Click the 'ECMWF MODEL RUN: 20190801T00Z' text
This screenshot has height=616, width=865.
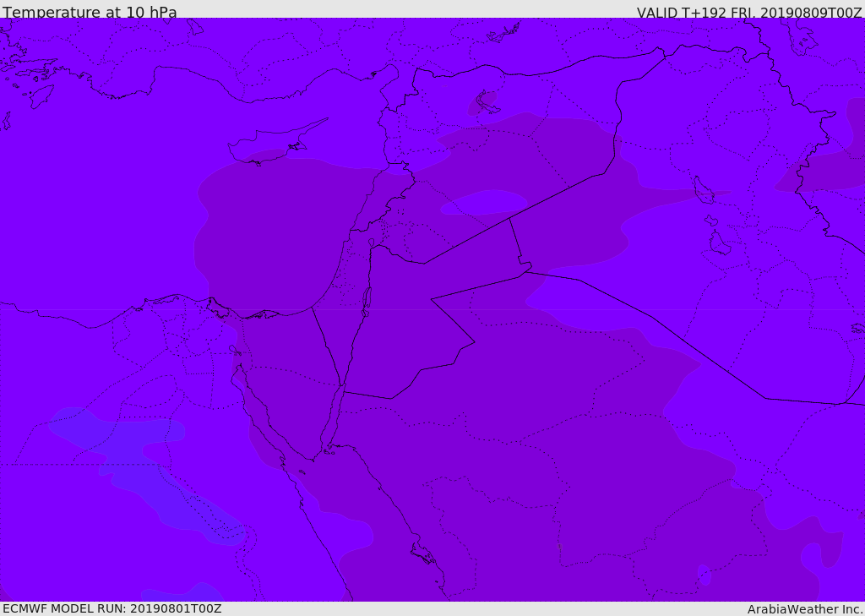[112, 608]
